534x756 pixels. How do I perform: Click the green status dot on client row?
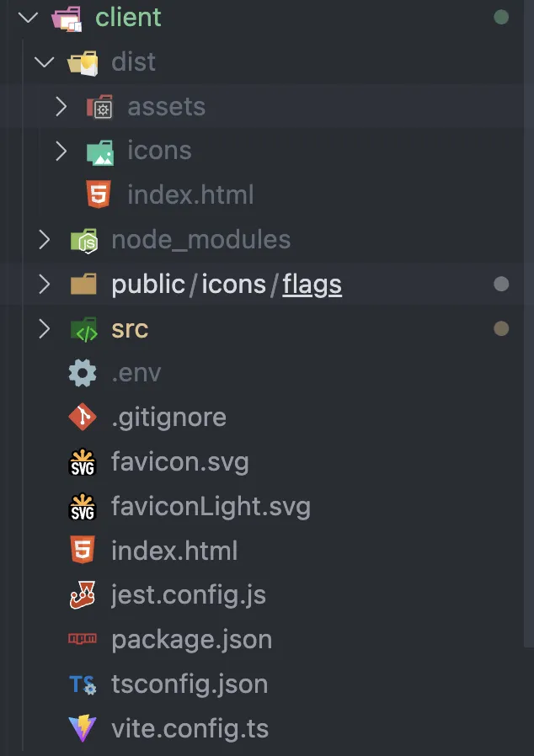[501, 17]
